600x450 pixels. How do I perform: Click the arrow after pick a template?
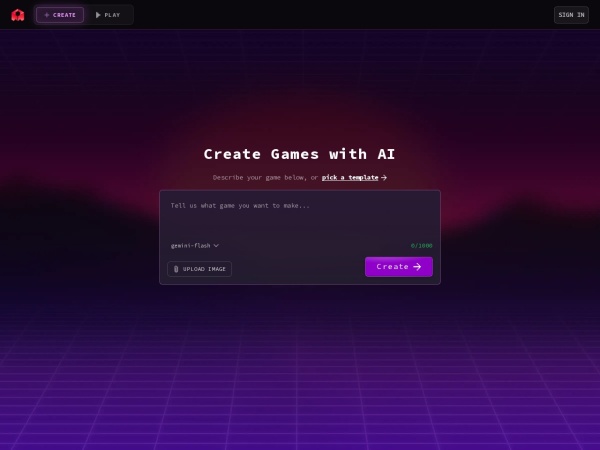point(384,178)
